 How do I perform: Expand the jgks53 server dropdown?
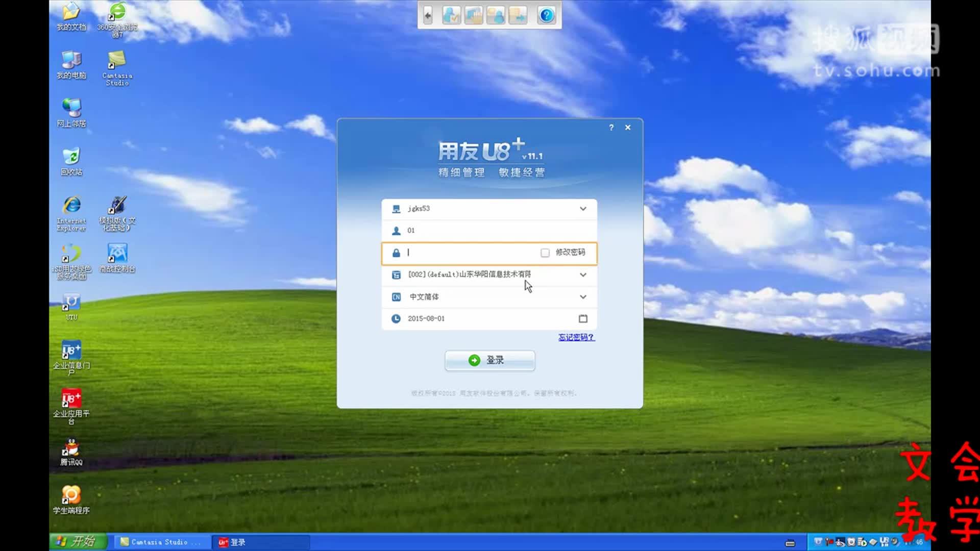(x=582, y=209)
